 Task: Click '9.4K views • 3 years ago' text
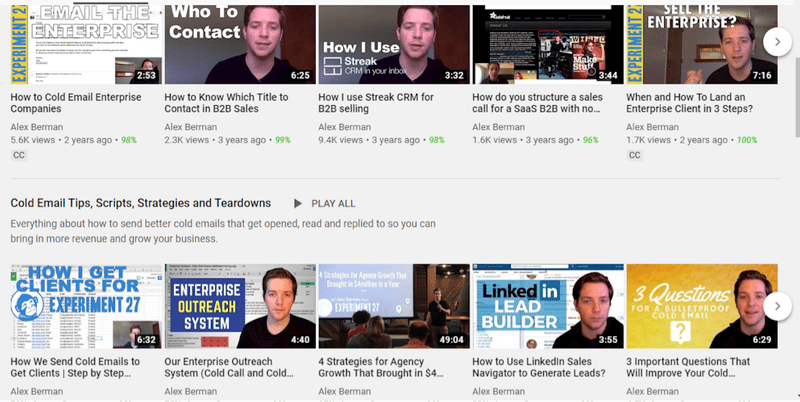pos(369,140)
